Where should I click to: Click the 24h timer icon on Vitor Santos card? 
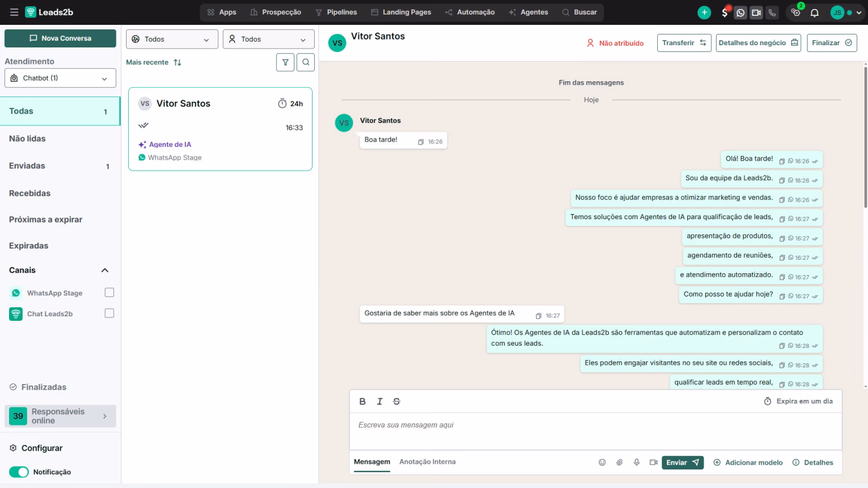pyautogui.click(x=282, y=103)
